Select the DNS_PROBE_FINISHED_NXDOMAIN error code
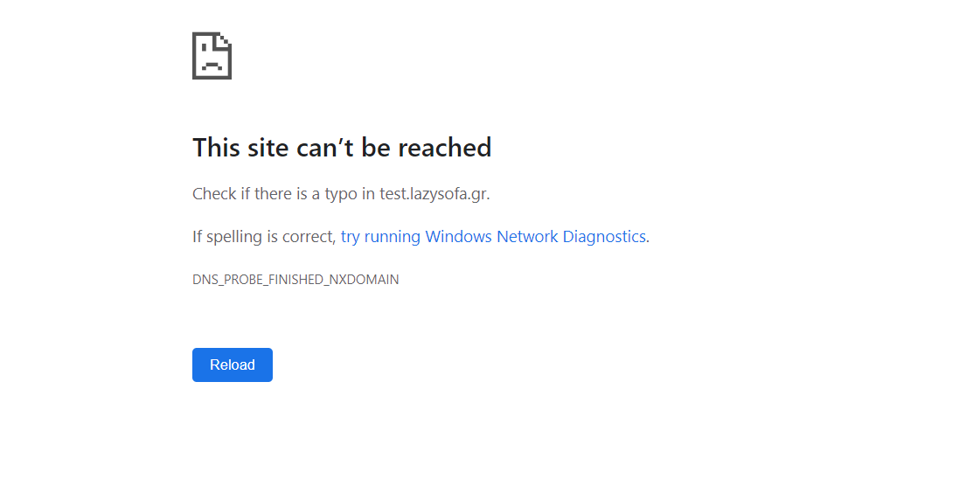 [x=295, y=280]
